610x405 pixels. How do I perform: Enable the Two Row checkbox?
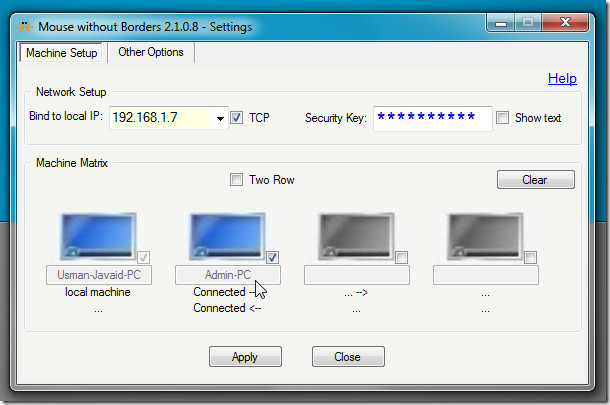point(236,180)
